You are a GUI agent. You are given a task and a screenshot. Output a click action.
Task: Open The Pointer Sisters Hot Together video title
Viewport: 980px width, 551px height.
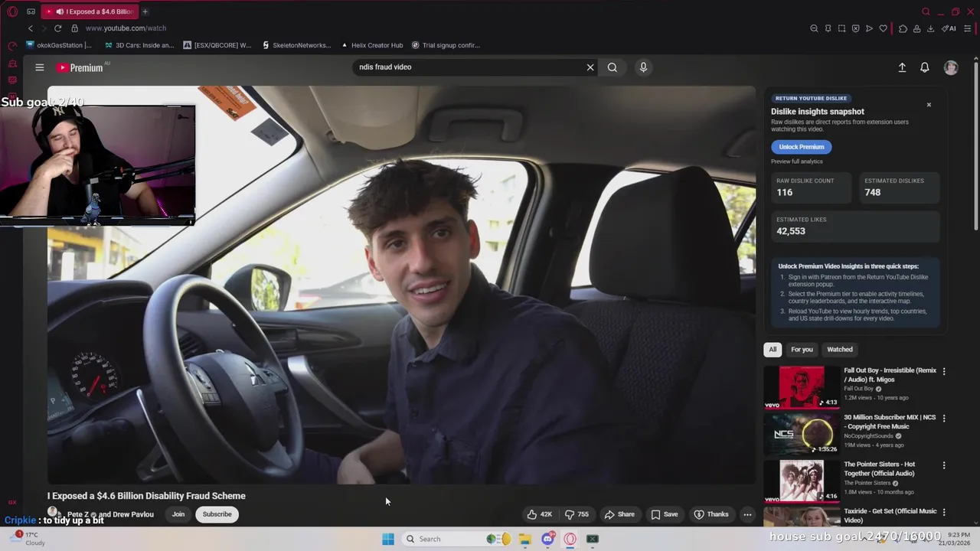[880, 468]
